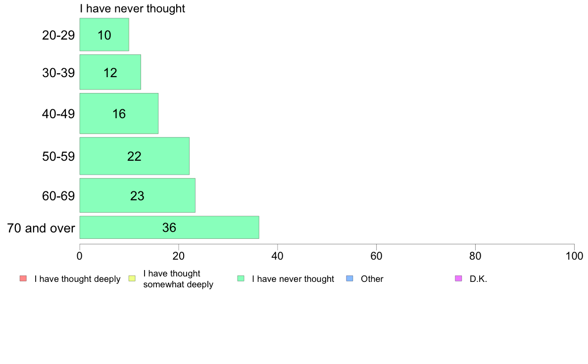The height and width of the screenshot is (364, 588).
Task: Select the '70 and over' bar showing 36
Action: (169, 227)
